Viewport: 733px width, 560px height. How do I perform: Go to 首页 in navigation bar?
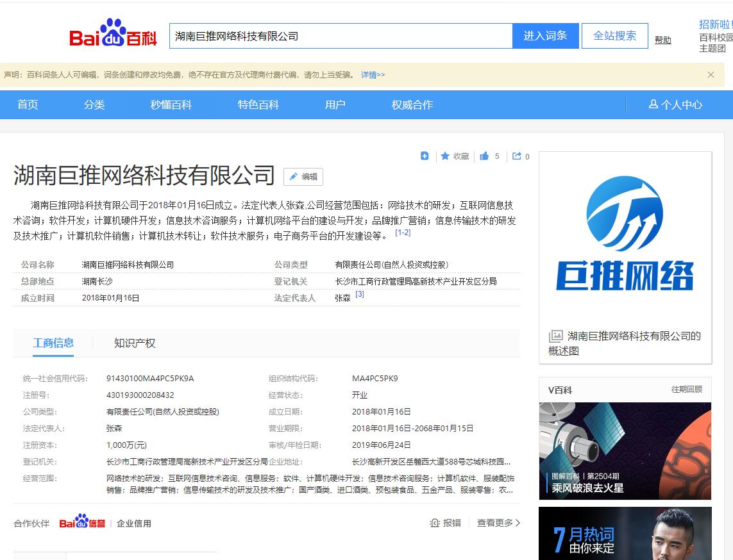point(28,104)
